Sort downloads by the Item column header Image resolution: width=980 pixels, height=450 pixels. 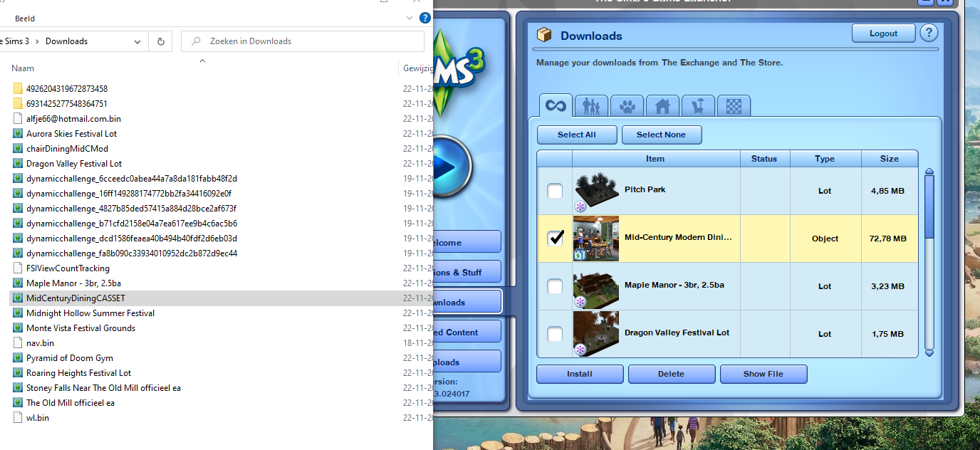[655, 159]
